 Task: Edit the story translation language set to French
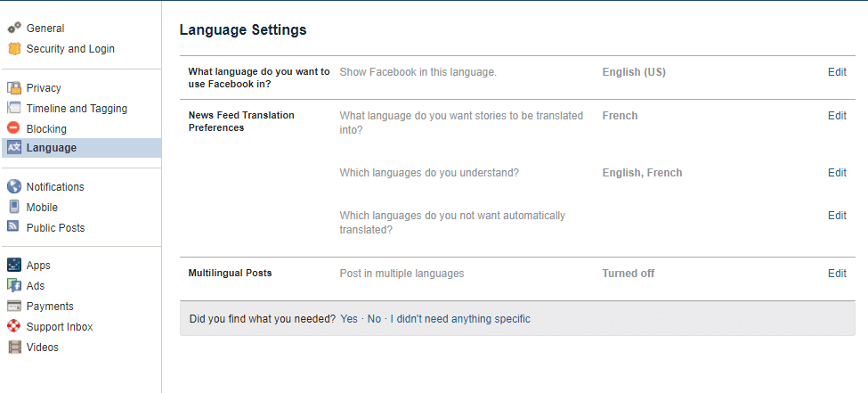pos(837,116)
